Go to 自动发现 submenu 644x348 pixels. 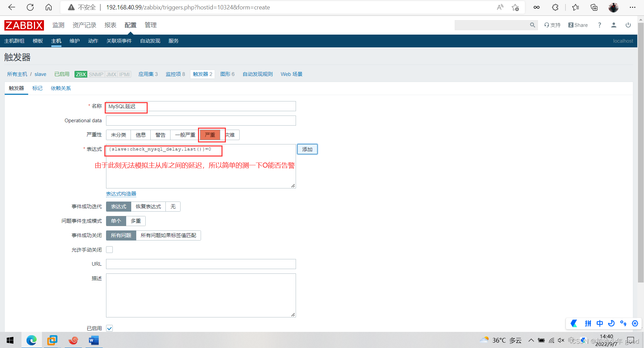click(150, 41)
